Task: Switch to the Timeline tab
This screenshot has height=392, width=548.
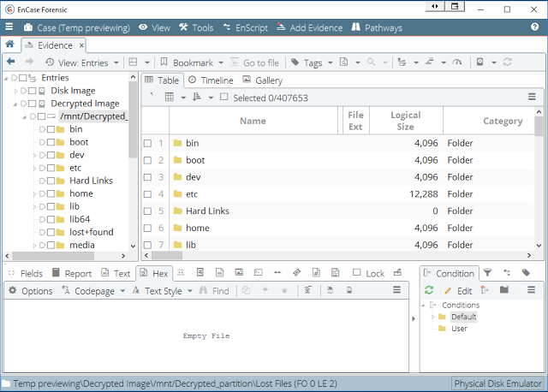Action: pos(211,80)
